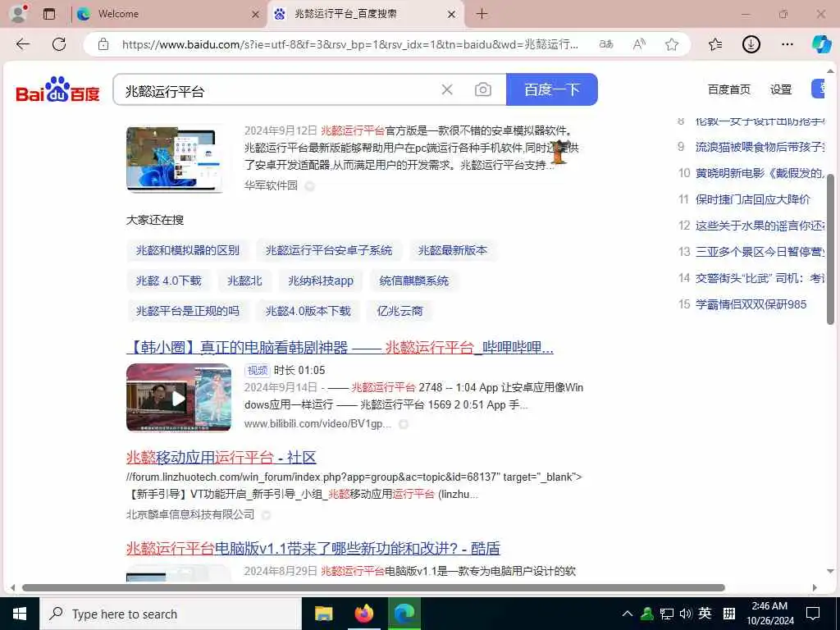This screenshot has height=630, width=840.
Task: Select suggestion 统信麒麟系统
Action: (x=414, y=281)
